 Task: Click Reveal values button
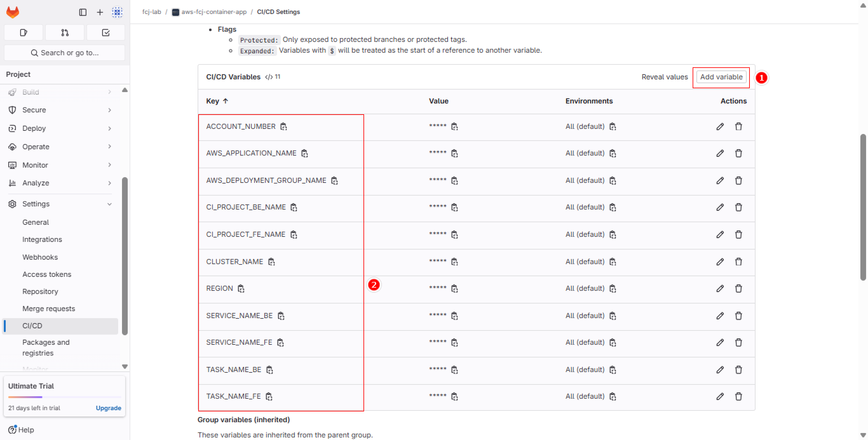point(664,77)
